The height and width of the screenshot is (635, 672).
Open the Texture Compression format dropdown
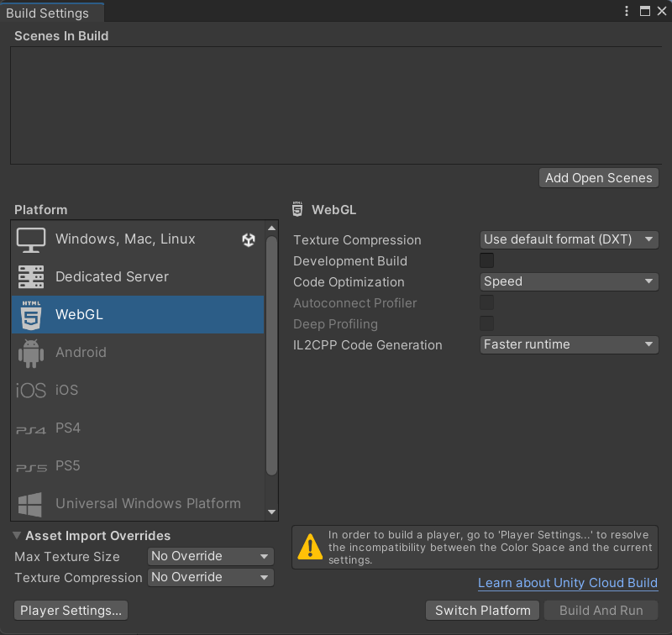coord(569,240)
